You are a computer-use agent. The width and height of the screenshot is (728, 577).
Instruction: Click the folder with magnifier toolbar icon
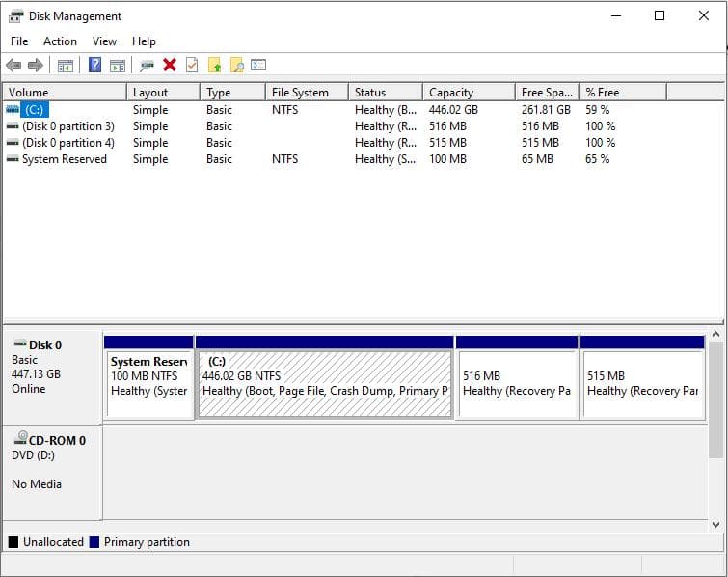[x=236, y=65]
